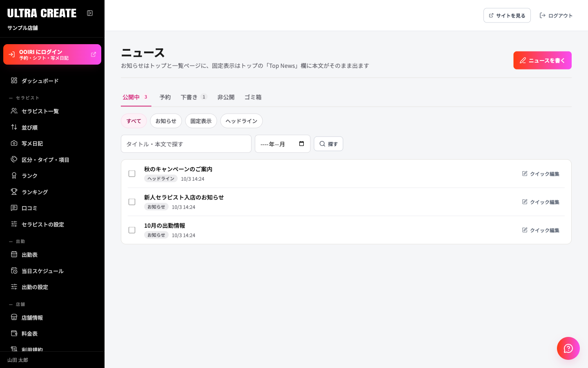Image resolution: width=588 pixels, height=368 pixels.
Task: Click the ランキング trophy icon
Action: pyautogui.click(x=14, y=192)
